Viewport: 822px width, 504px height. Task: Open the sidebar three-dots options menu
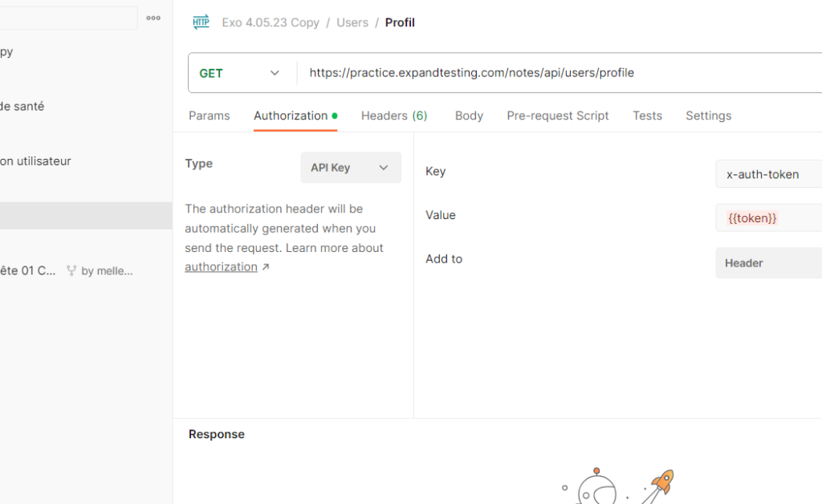tap(153, 18)
